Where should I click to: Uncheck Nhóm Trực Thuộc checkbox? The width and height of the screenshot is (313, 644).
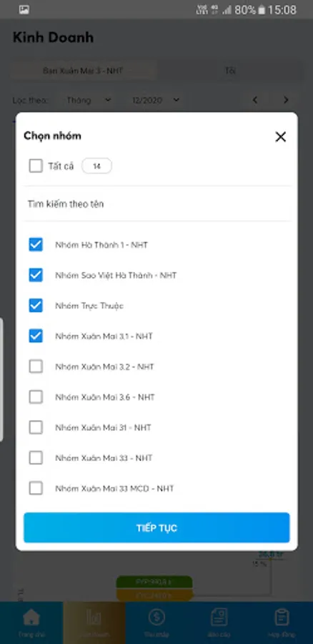pos(36,306)
